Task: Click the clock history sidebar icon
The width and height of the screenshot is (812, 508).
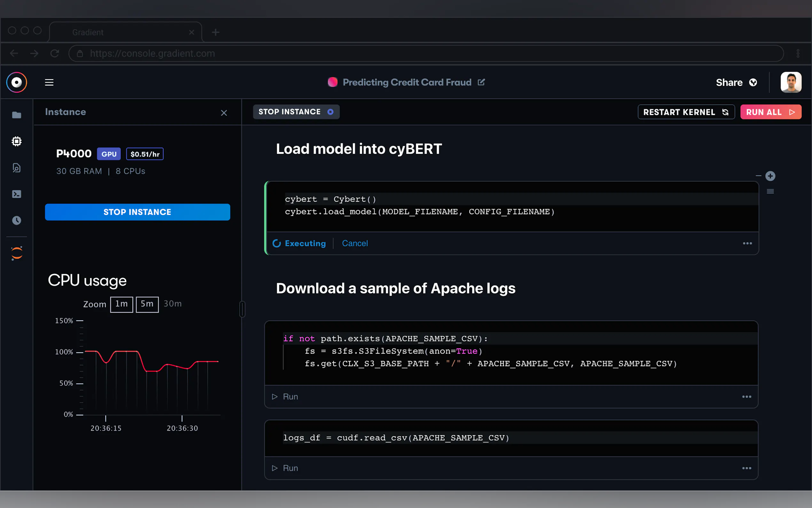Action: (x=16, y=220)
